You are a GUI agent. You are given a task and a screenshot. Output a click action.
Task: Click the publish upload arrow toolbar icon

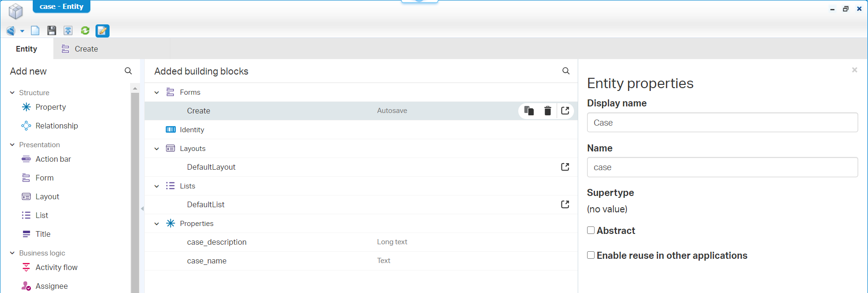coord(68,31)
